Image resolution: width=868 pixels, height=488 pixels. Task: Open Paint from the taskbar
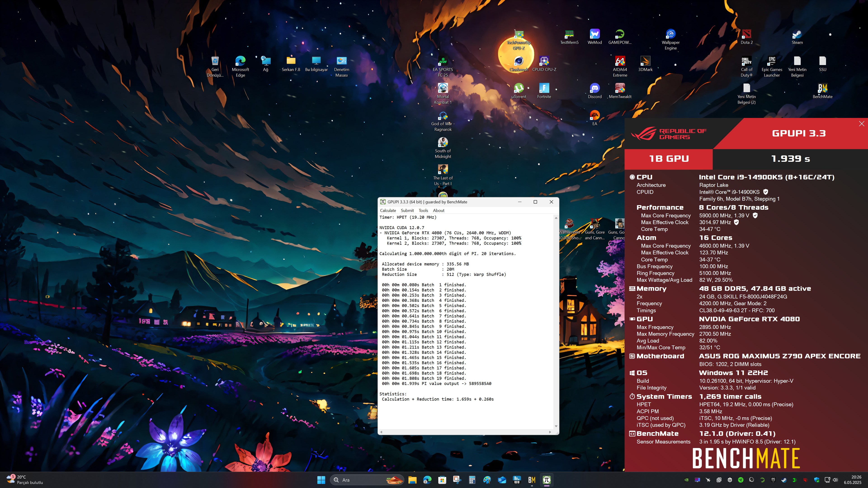click(487, 480)
